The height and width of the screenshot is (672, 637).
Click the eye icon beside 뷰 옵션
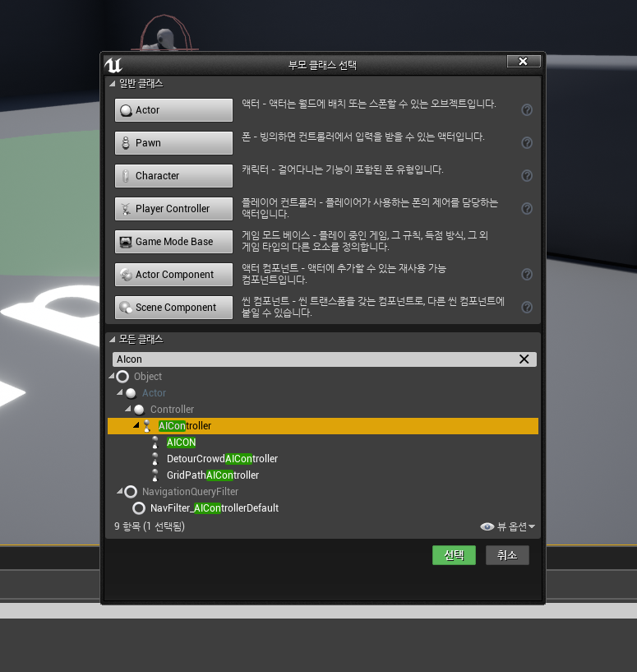tap(487, 526)
